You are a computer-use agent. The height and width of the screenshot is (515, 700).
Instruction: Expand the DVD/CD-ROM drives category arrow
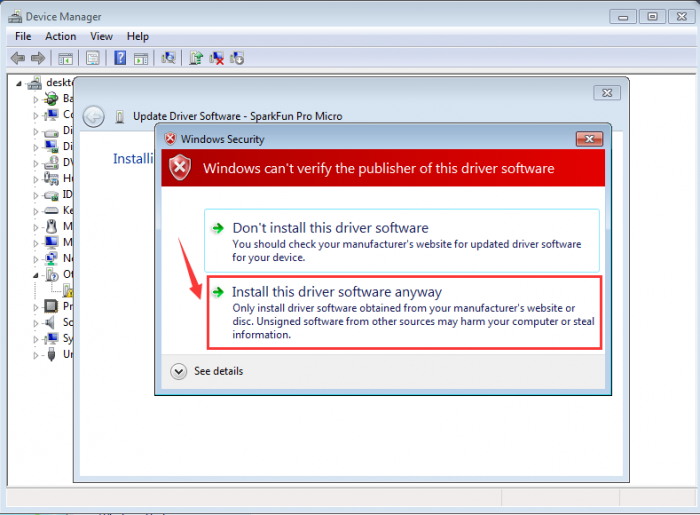tap(36, 163)
